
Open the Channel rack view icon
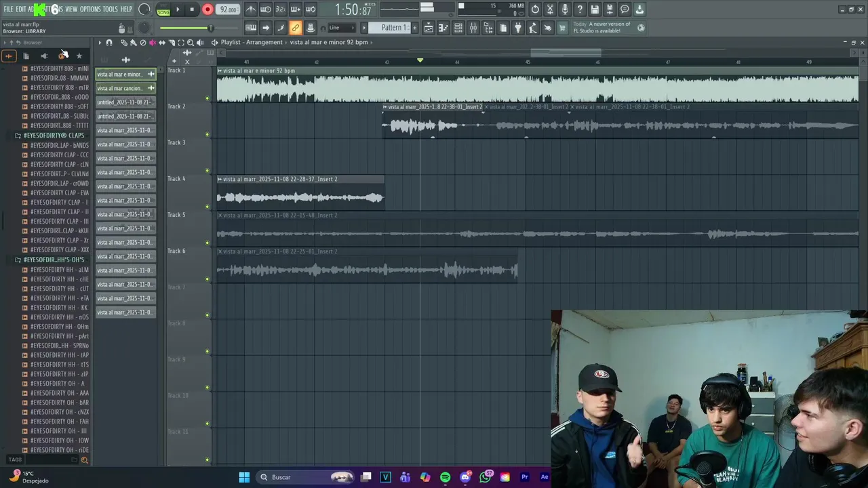(458, 28)
